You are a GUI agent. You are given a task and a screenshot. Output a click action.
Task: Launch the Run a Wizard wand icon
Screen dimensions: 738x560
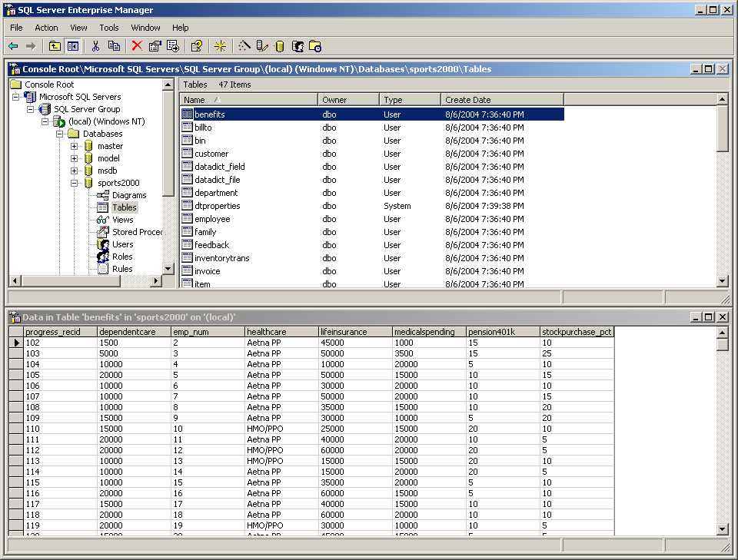(x=244, y=46)
